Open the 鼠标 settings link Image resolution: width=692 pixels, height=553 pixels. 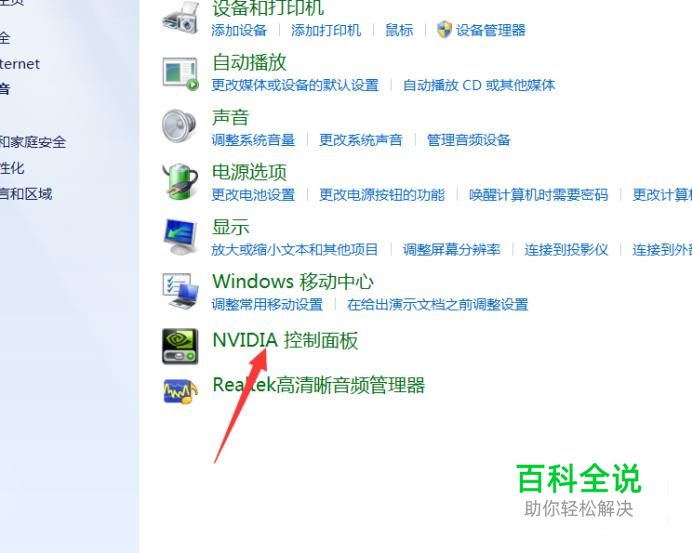[399, 30]
